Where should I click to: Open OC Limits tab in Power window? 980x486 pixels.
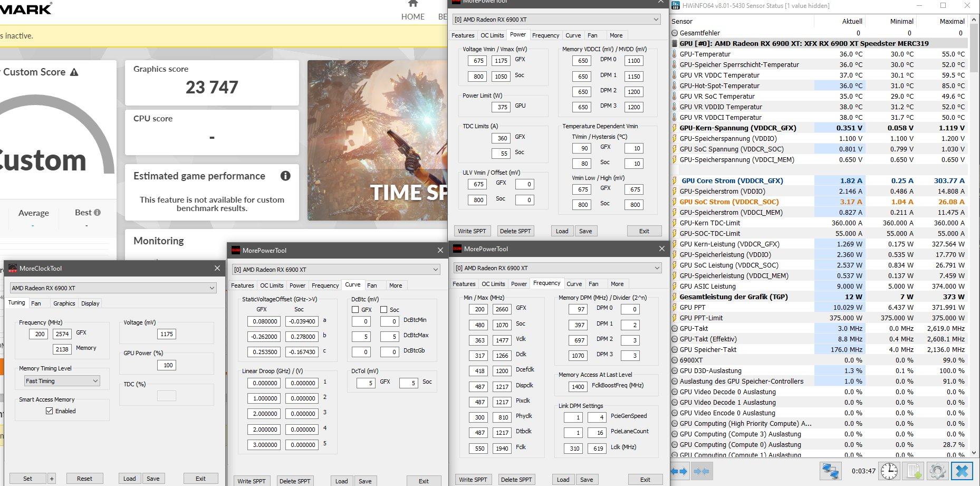pyautogui.click(x=492, y=35)
